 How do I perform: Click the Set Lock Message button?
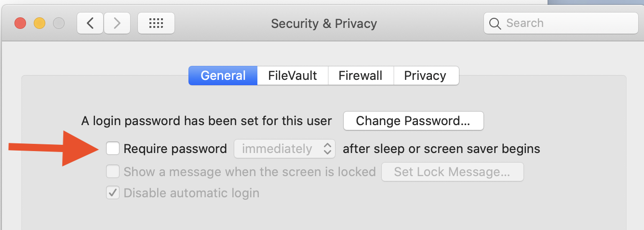pos(452,172)
